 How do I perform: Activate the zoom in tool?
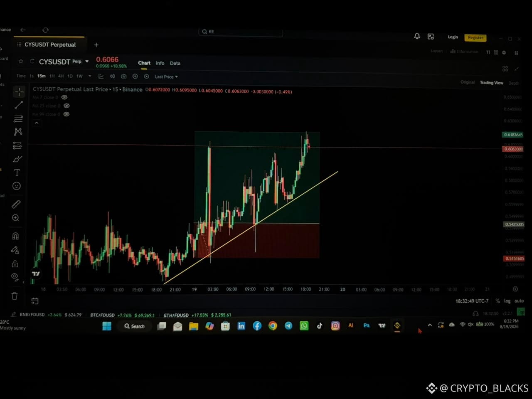click(16, 218)
